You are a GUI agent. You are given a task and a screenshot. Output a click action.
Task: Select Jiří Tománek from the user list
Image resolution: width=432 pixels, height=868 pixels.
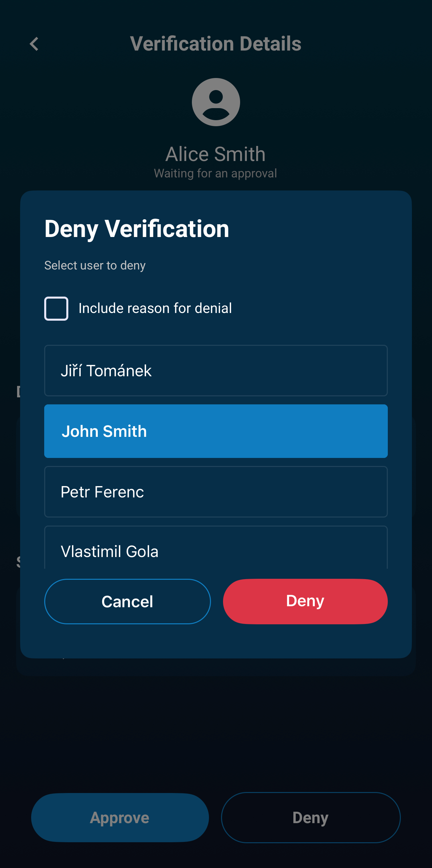point(216,370)
